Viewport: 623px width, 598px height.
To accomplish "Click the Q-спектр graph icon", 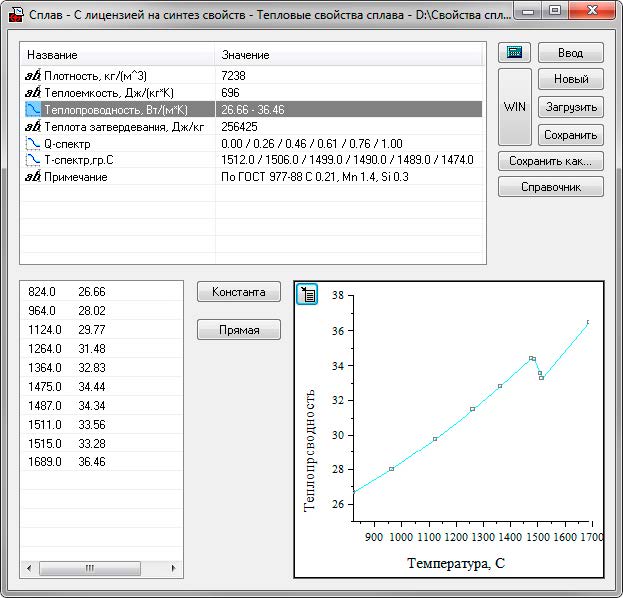I will pos(32,143).
